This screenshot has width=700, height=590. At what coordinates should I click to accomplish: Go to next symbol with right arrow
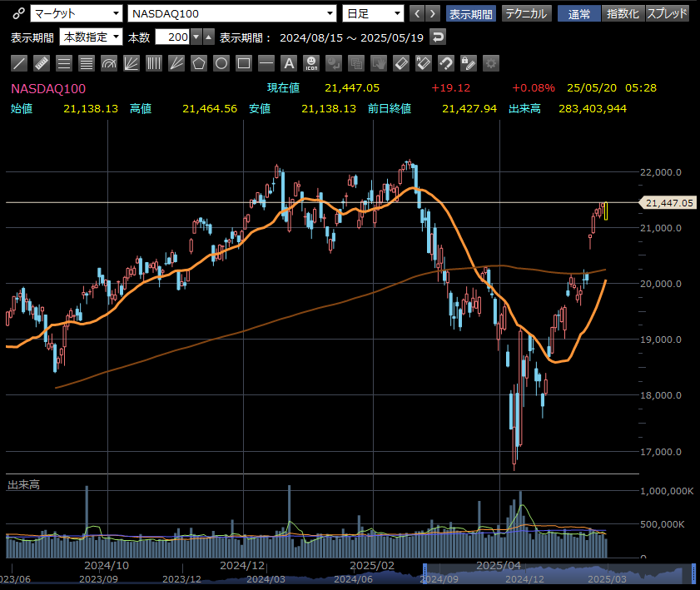433,14
